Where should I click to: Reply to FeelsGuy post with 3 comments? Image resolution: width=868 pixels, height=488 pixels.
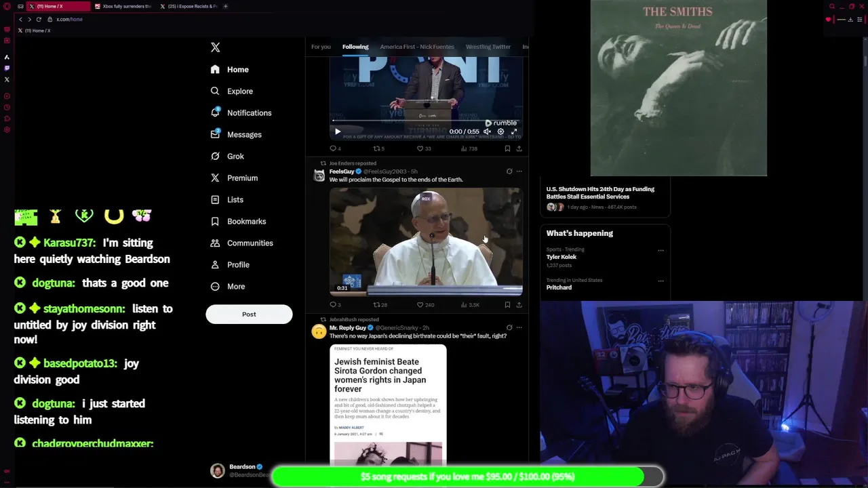coord(335,305)
